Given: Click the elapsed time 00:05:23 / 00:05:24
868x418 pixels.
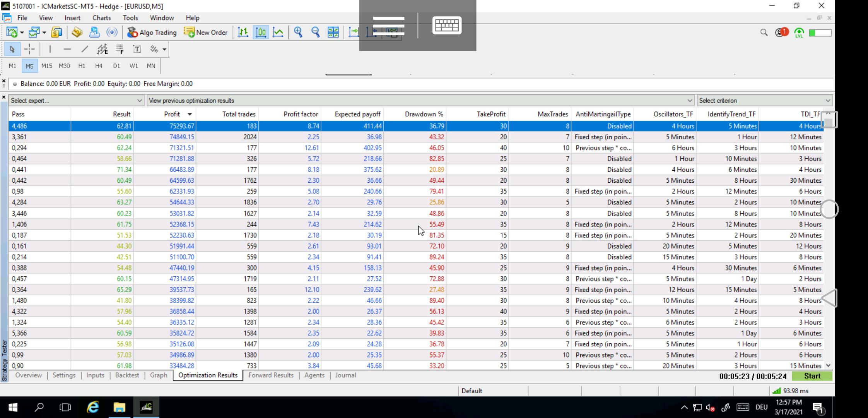Looking at the screenshot, I should coord(752,376).
